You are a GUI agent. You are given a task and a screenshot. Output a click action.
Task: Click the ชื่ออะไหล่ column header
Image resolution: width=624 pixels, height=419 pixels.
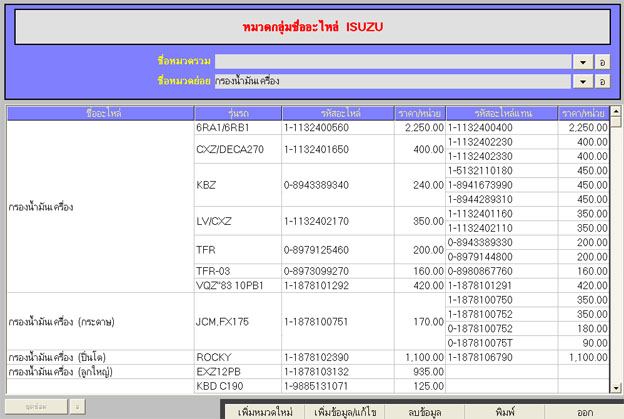click(101, 113)
